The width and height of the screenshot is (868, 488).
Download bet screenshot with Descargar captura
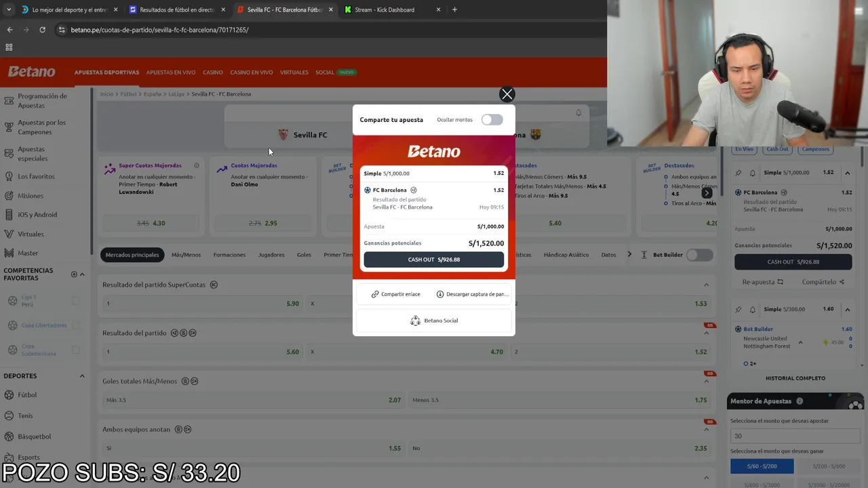click(472, 294)
